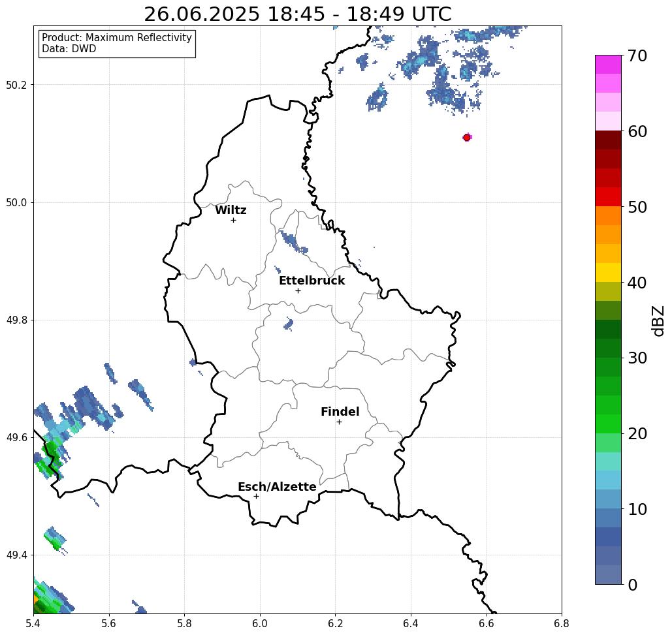This screenshot has width=672, height=635.
Task: Click the dBZ colorbar axis label
Action: click(658, 320)
